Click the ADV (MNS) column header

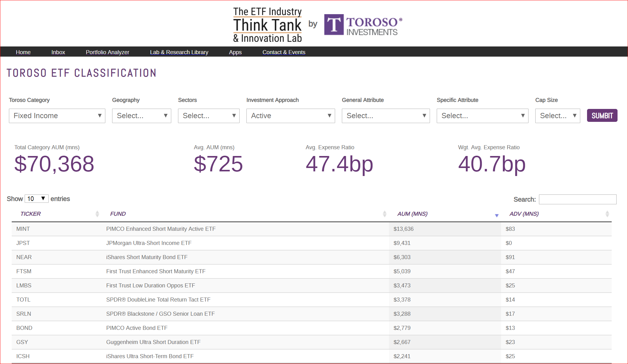pyautogui.click(x=524, y=214)
